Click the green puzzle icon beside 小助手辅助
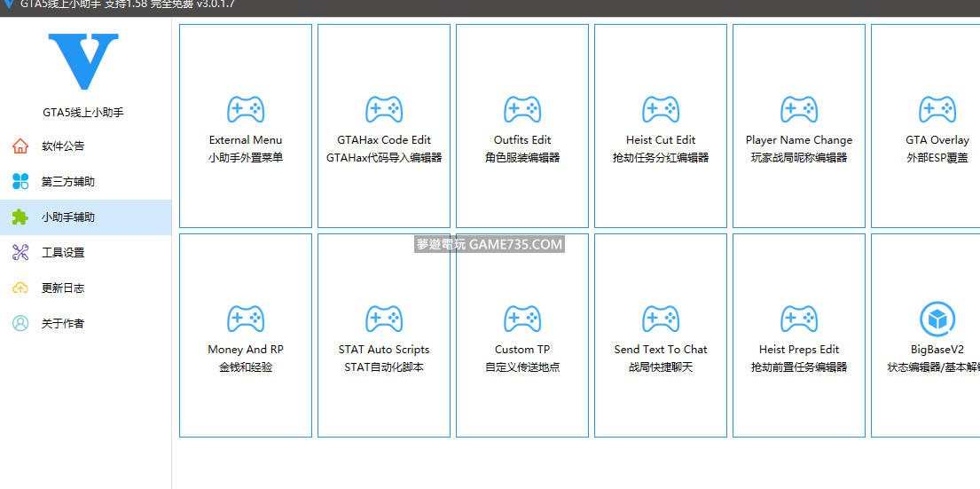This screenshot has height=489, width=980. [x=20, y=217]
